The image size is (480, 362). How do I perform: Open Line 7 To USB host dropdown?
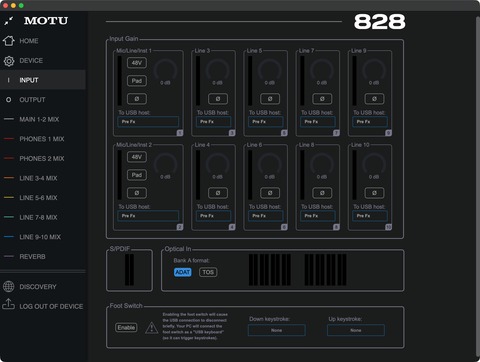tap(318, 122)
